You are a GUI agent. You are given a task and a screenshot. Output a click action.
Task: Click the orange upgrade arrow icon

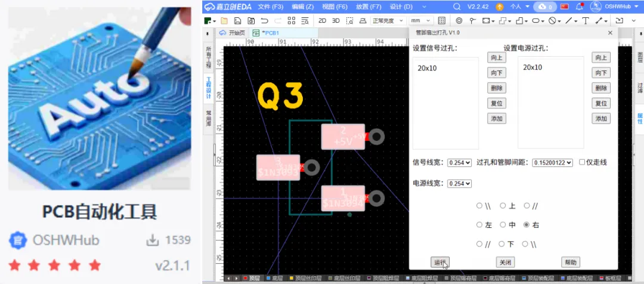tap(500, 7)
